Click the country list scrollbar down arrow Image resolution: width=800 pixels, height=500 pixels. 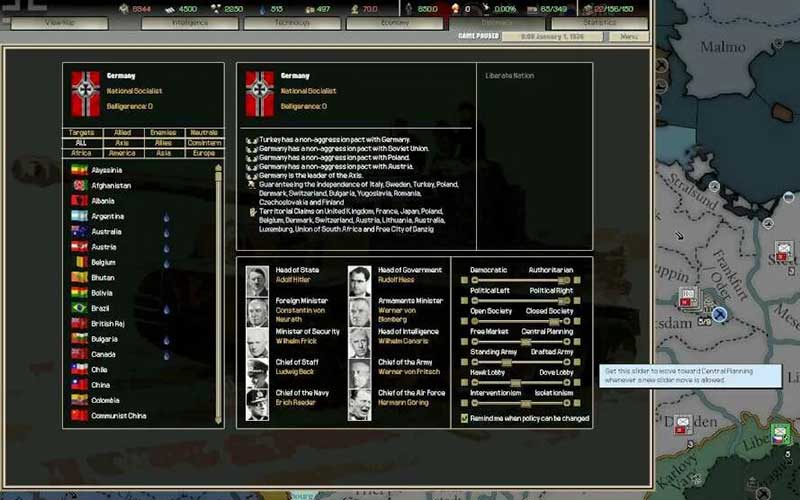pyautogui.click(x=219, y=421)
